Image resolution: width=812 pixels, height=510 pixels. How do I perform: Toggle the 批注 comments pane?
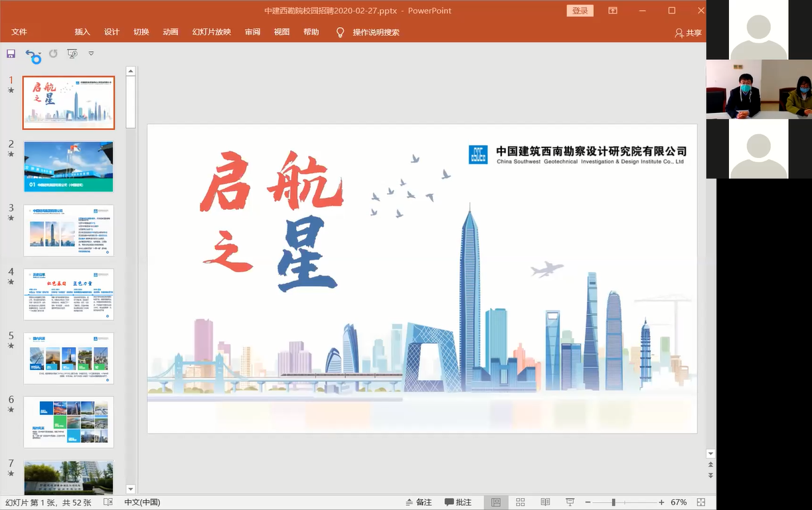tap(458, 503)
